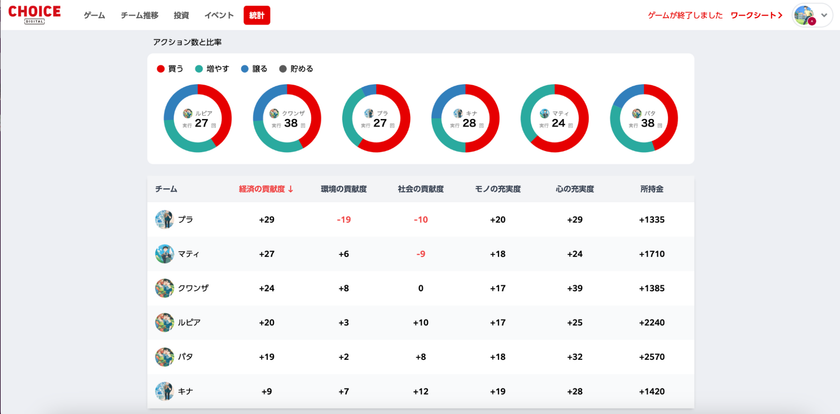The width and height of the screenshot is (840, 414).
Task: Toggle the 増やす legend item
Action: [x=212, y=69]
